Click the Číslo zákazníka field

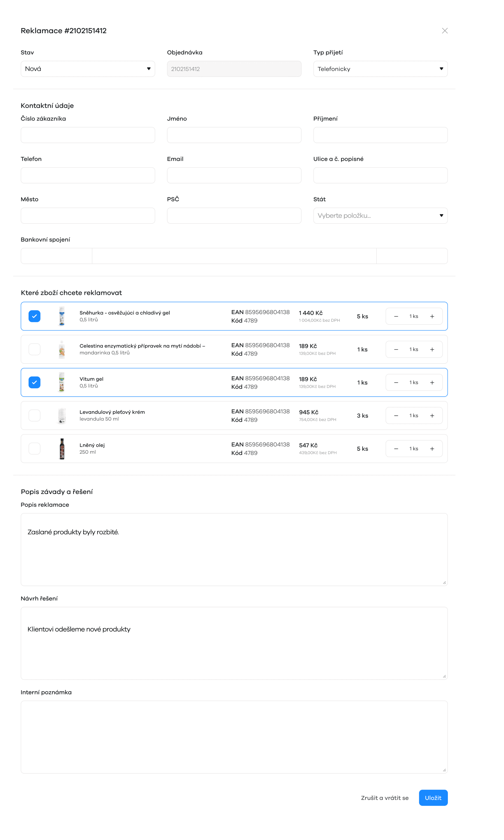click(x=88, y=135)
